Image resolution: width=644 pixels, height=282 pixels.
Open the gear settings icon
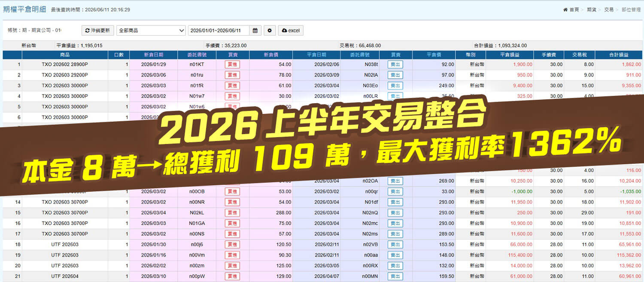point(270,31)
